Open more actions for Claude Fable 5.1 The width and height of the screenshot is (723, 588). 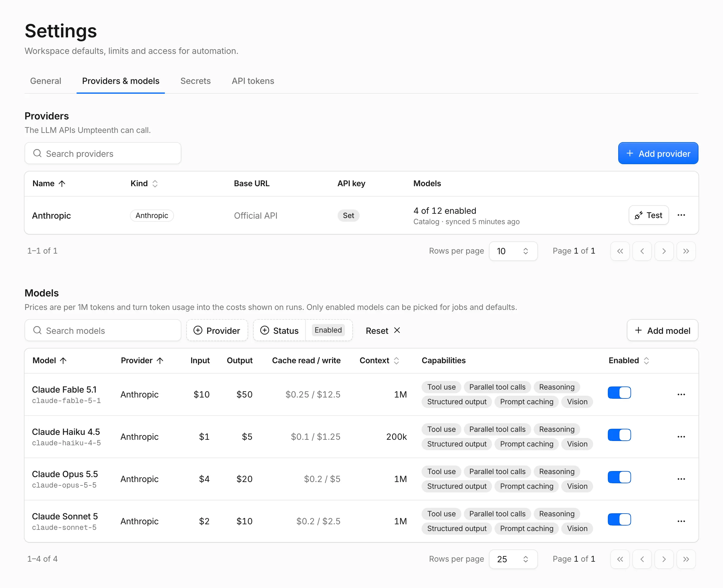click(x=681, y=394)
